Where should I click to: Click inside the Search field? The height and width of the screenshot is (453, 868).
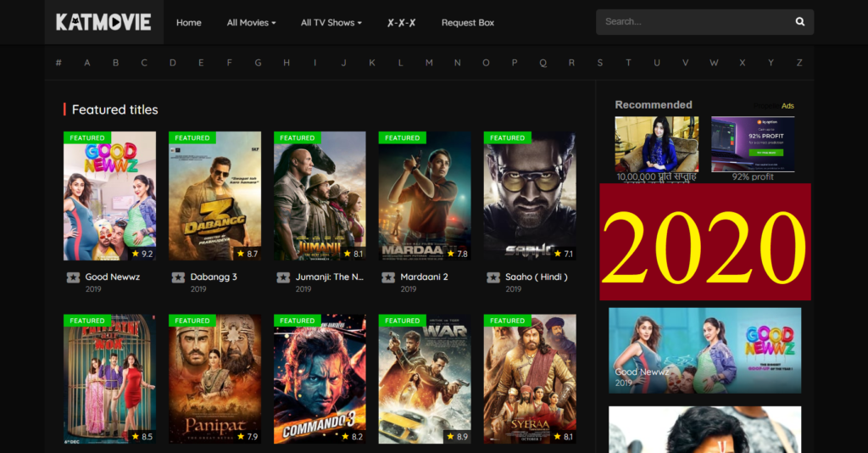point(704,21)
